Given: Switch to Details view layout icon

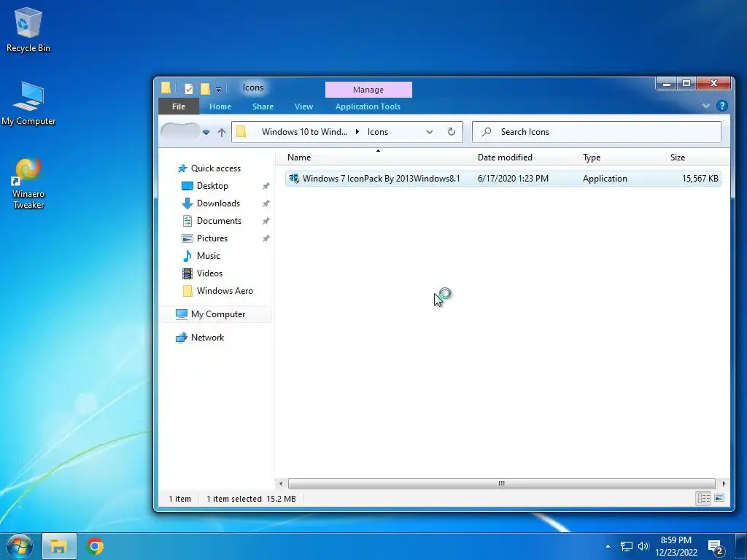Looking at the screenshot, I should click(x=704, y=498).
